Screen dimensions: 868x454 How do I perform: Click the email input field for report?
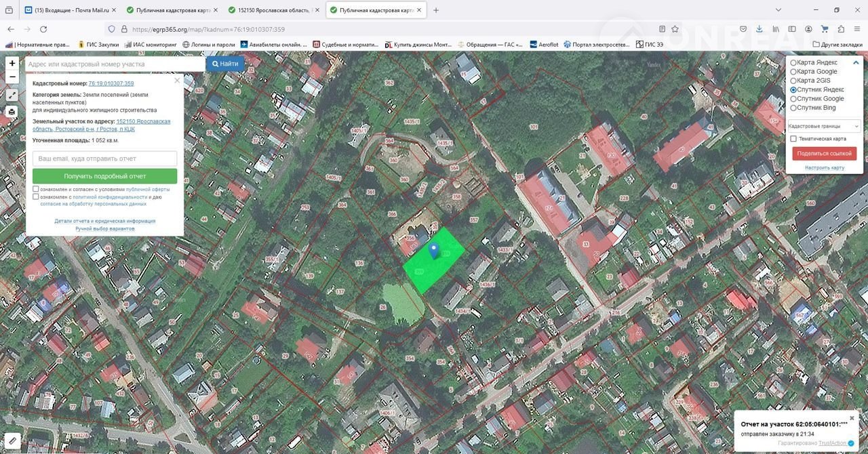coord(104,158)
